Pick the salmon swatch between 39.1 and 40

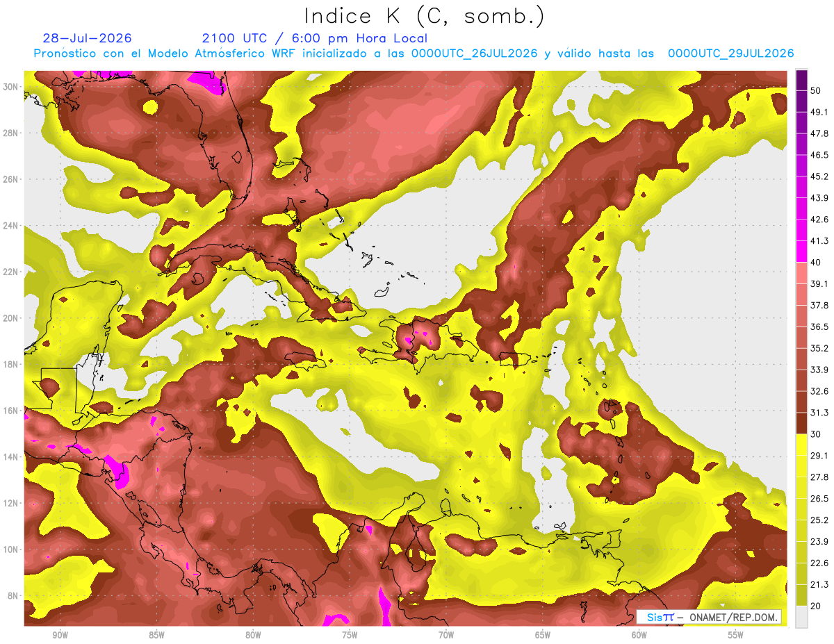[x=801, y=273]
